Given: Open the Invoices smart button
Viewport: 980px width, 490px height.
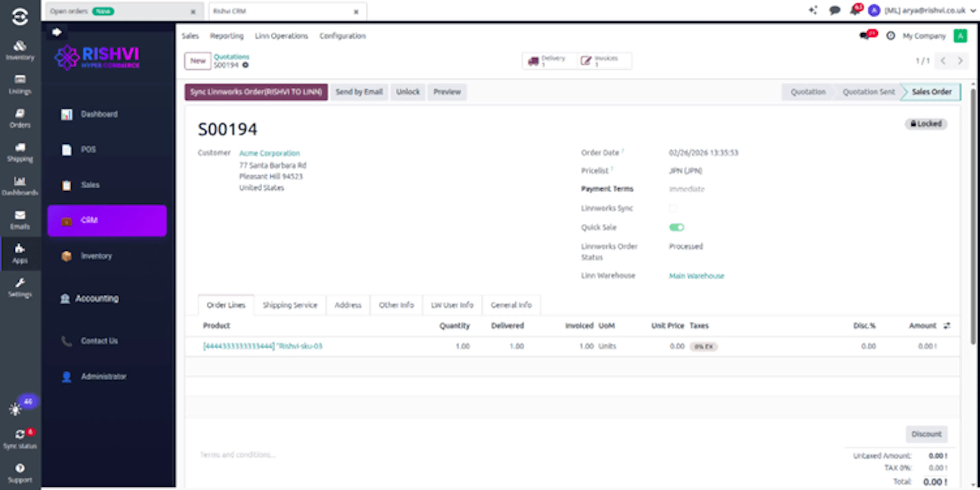Looking at the screenshot, I should (x=604, y=61).
